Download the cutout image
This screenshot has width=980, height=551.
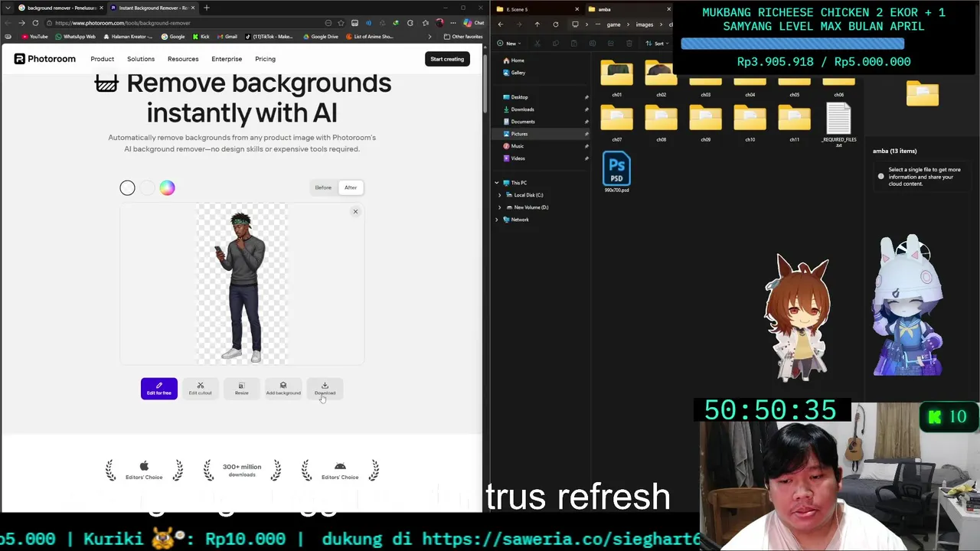point(325,389)
